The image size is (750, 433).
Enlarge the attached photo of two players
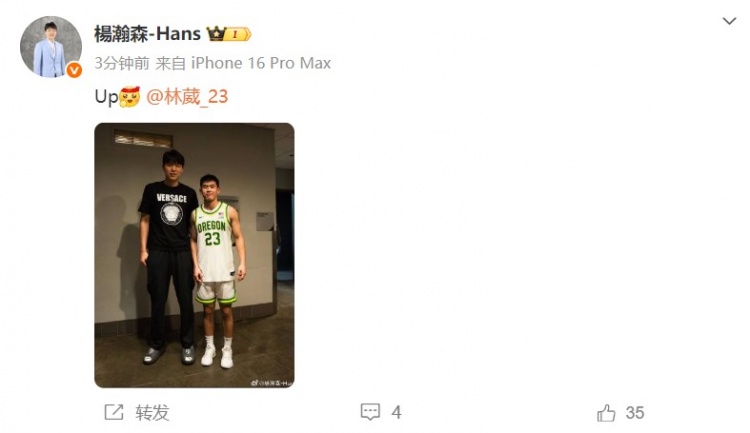coord(194,255)
